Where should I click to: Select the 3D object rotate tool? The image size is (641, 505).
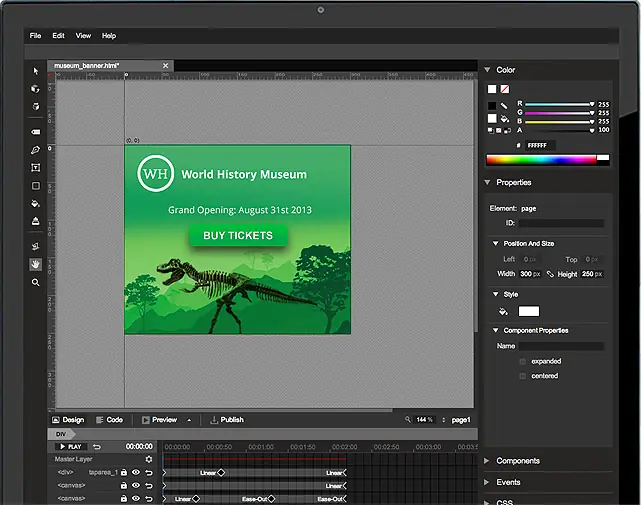(x=36, y=89)
